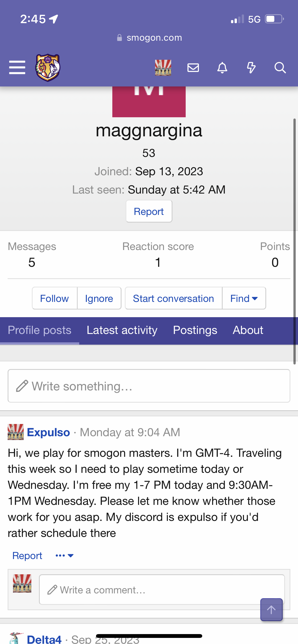Tap the scroll-to-top arrow button

click(271, 610)
